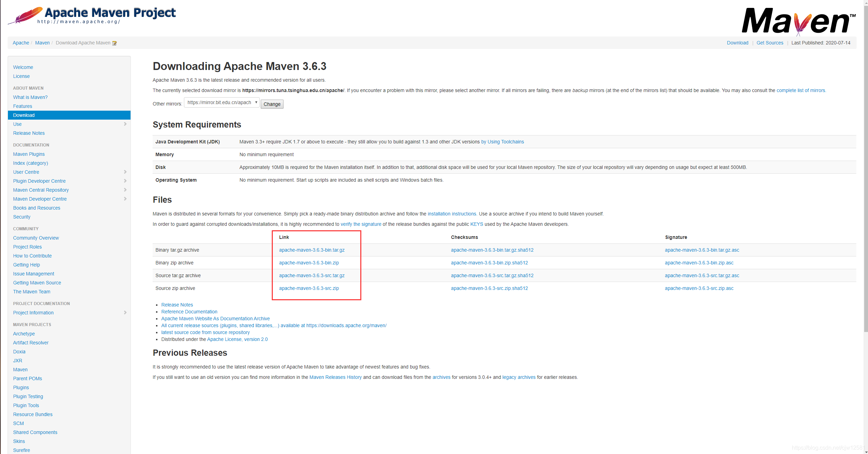Expand the Maven Developer Centre chevron
Image resolution: width=868 pixels, height=454 pixels.
(125, 199)
